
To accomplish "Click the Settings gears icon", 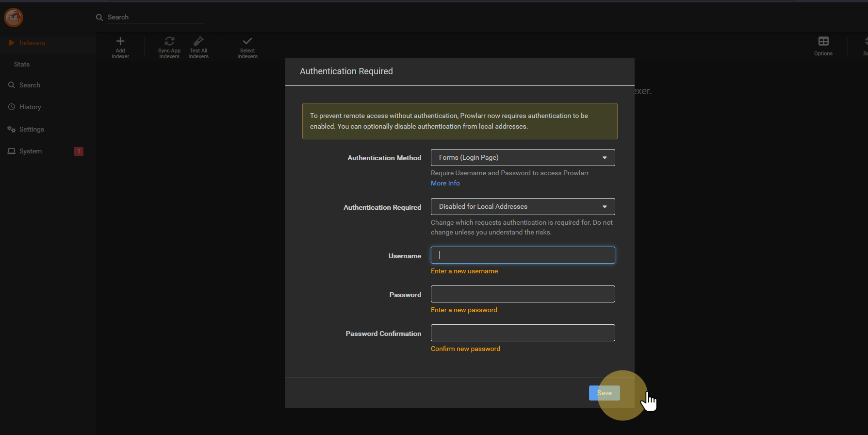I will 12,129.
